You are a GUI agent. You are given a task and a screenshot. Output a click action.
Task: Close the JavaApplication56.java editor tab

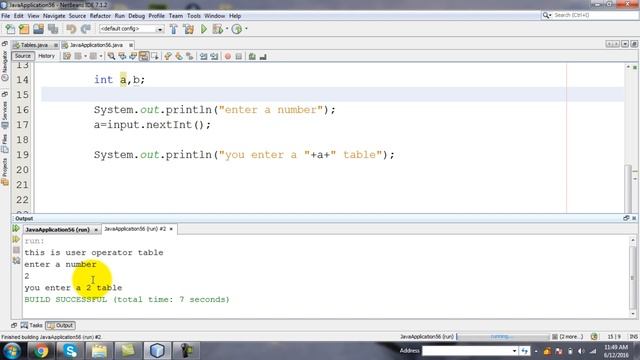click(131, 45)
